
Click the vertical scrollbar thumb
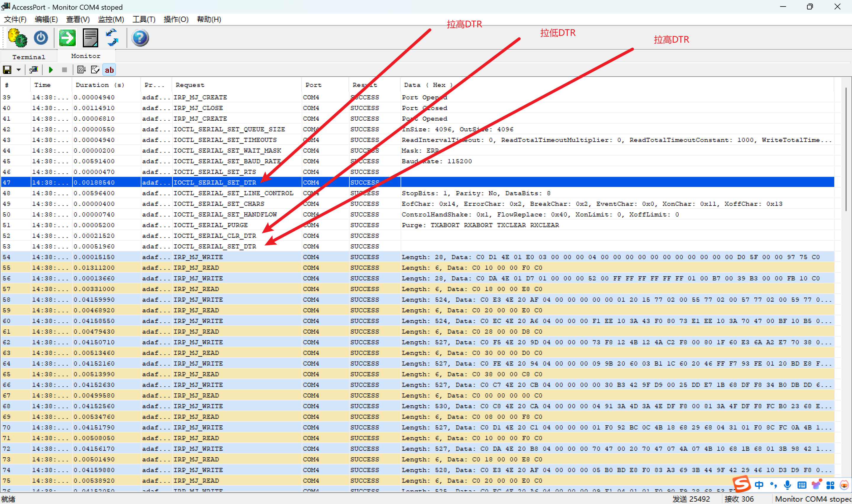click(x=845, y=149)
